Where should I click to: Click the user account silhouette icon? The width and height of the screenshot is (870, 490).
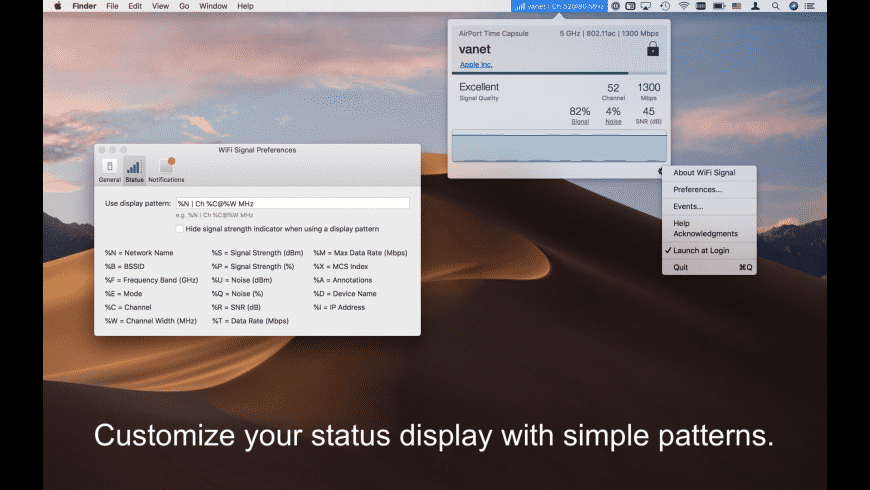(755, 6)
